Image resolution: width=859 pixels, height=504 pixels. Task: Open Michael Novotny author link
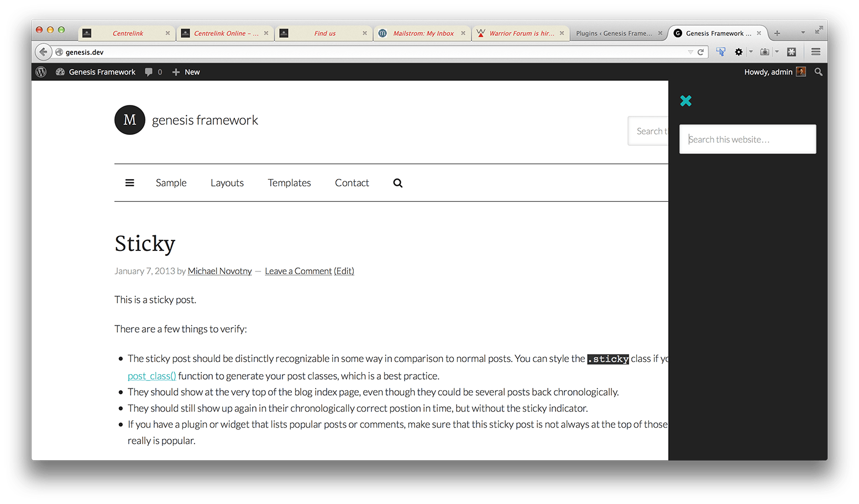(220, 271)
